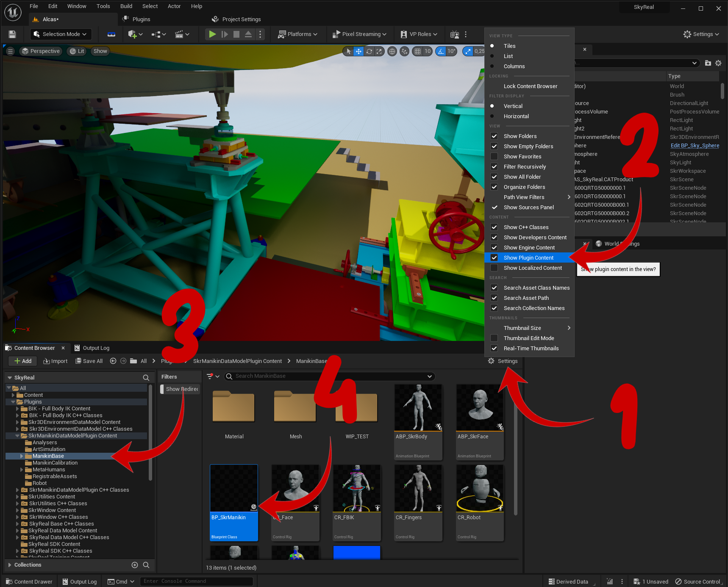728x587 pixels.
Task: Open the add content cube dropdown
Action: (135, 34)
